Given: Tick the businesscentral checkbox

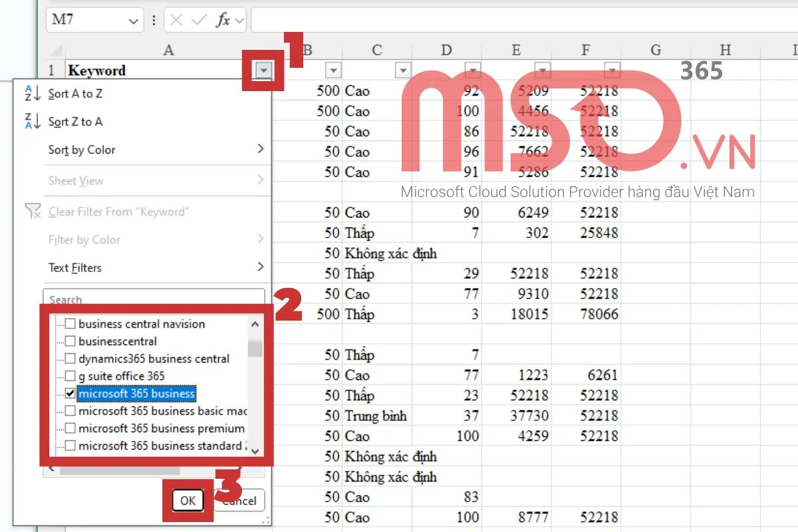Looking at the screenshot, I should pos(70,342).
